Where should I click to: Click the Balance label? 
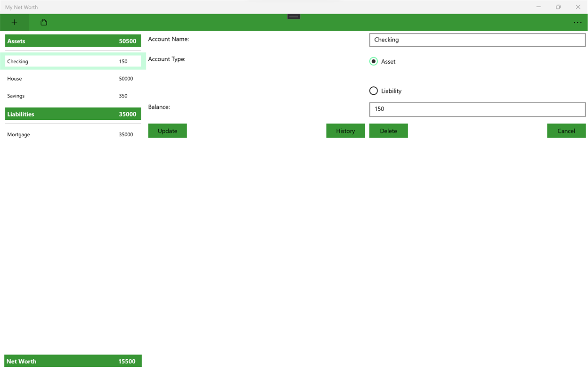pyautogui.click(x=159, y=107)
